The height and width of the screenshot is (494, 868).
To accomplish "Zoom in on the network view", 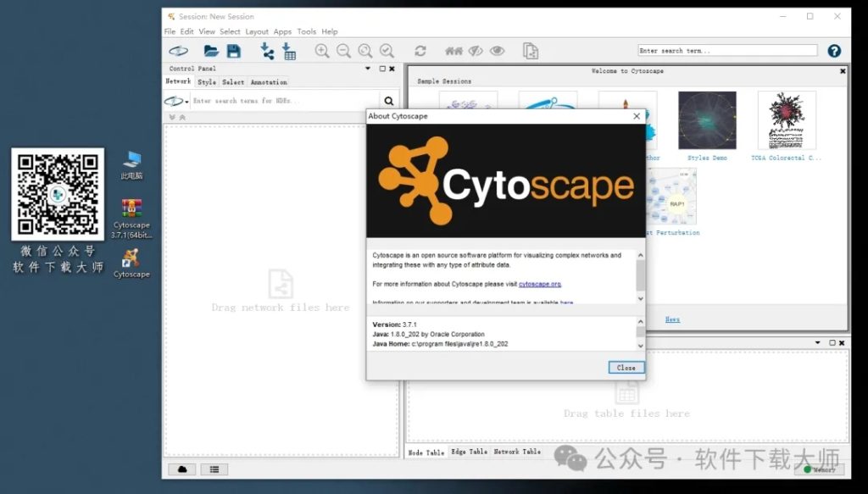I will pos(323,51).
